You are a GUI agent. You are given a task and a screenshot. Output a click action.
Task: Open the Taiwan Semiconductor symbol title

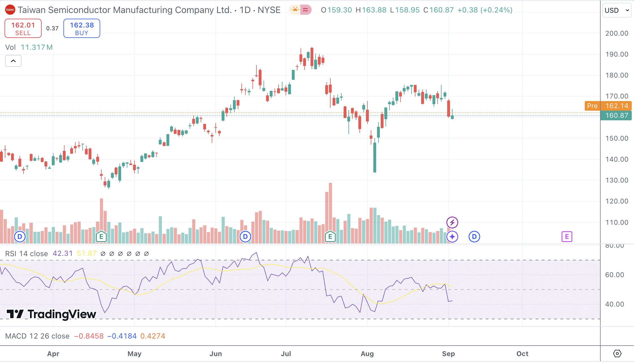pyautogui.click(x=149, y=10)
